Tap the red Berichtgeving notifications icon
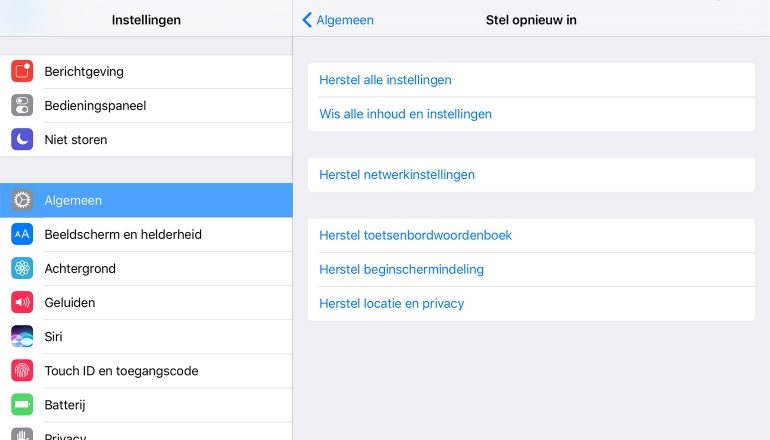Screen dimensions: 770x440 click(22, 72)
